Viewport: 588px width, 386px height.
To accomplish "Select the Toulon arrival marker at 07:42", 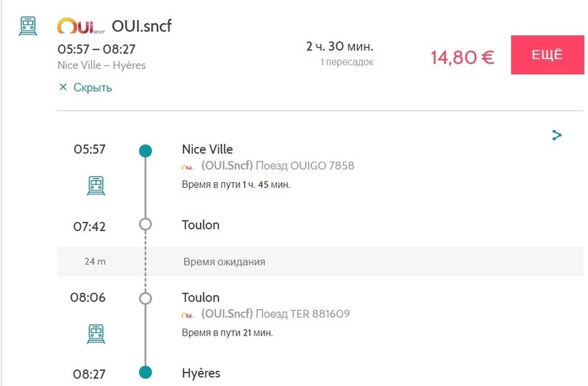I will [146, 225].
